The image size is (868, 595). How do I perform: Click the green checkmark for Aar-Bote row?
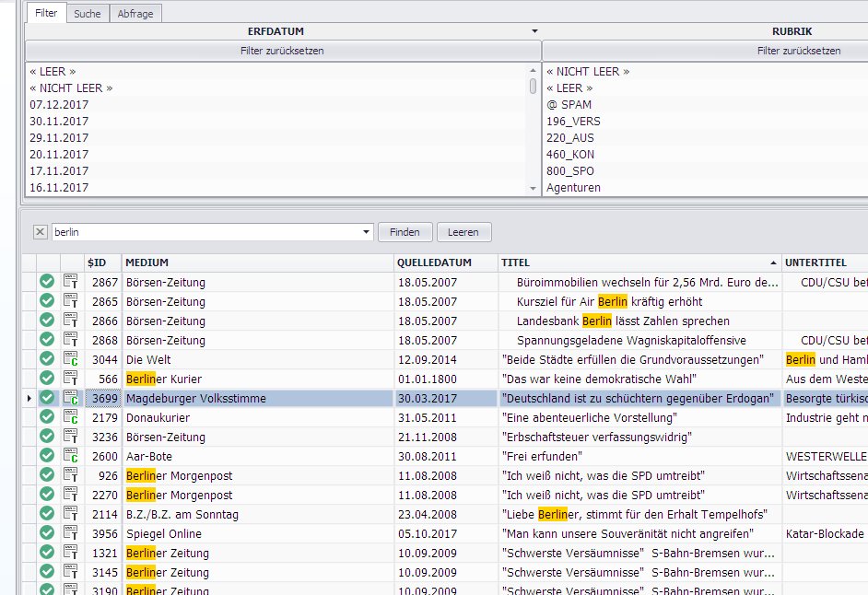(47, 456)
